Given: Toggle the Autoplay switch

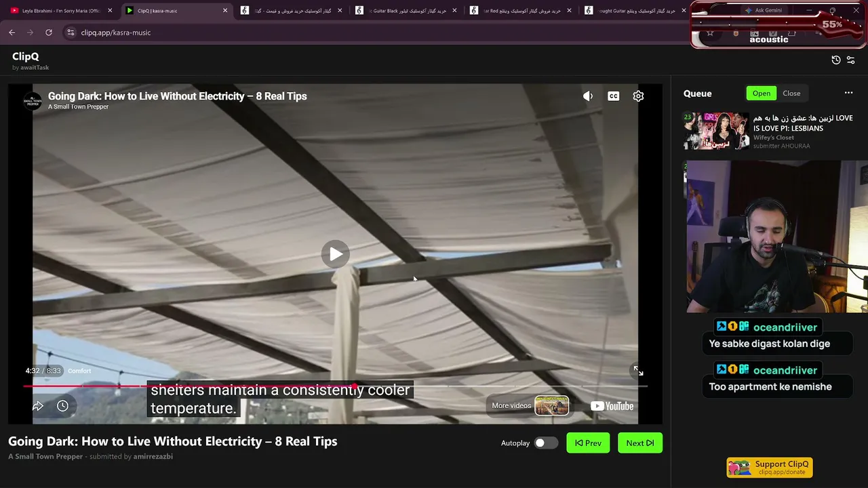Looking at the screenshot, I should tap(546, 443).
